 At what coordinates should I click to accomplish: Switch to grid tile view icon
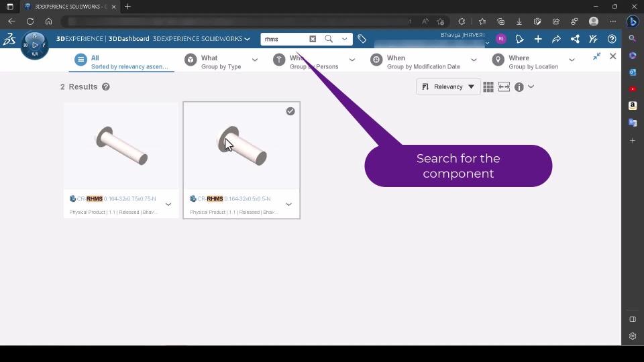tap(488, 86)
